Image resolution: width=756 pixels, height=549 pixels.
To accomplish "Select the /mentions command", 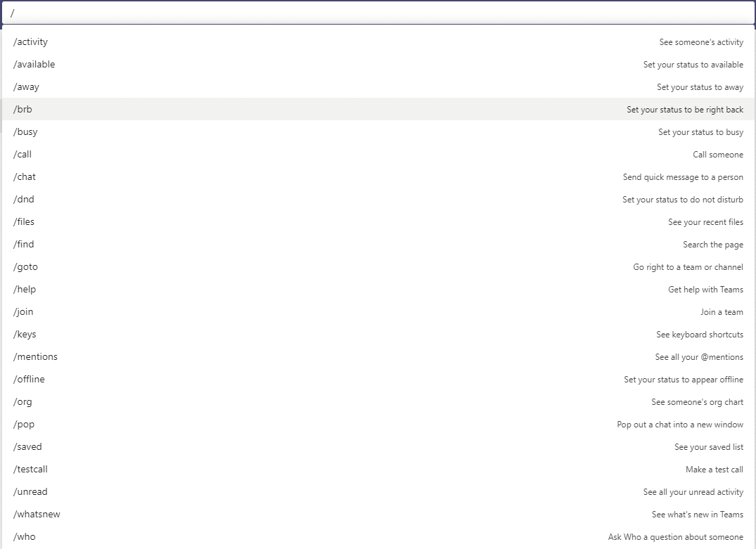I will [x=36, y=357].
